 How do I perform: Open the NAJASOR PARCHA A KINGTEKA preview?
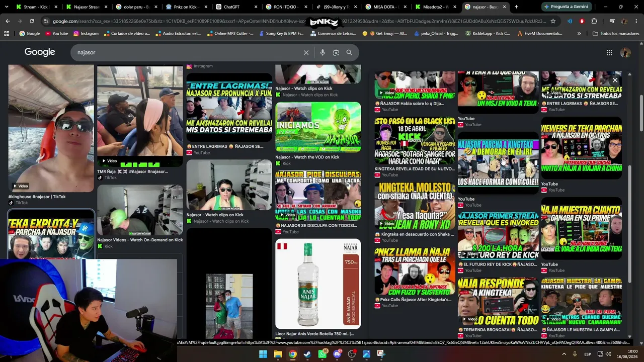498,163
